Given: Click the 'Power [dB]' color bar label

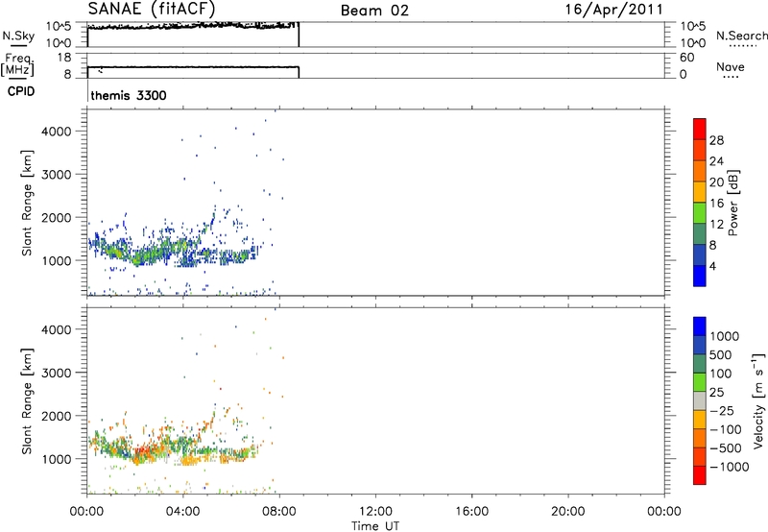Looking at the screenshot, I should click(732, 203).
